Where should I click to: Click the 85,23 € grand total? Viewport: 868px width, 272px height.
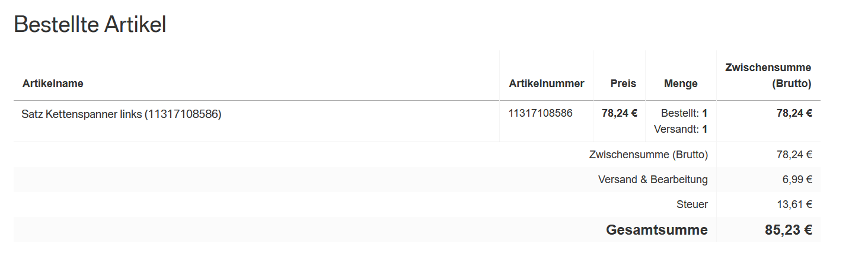[x=788, y=230]
